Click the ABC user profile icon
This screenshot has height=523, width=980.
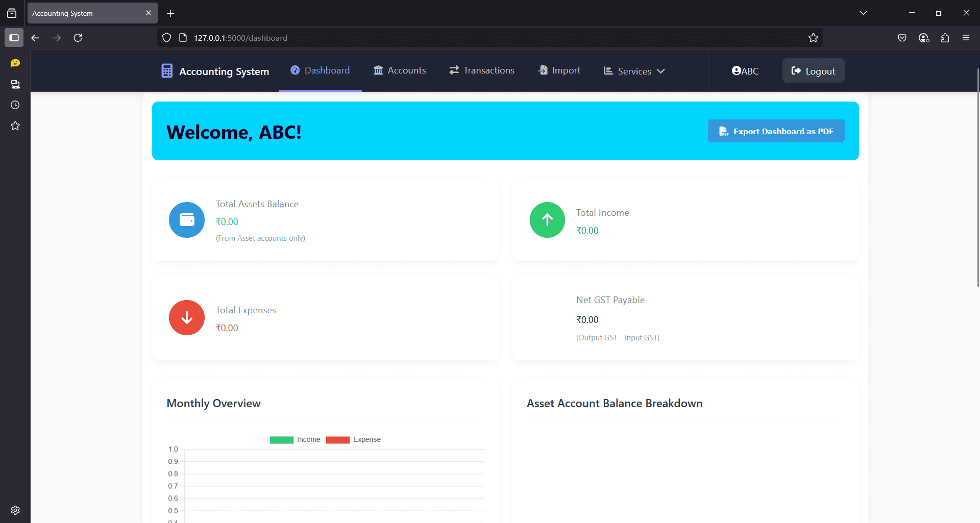(x=736, y=70)
